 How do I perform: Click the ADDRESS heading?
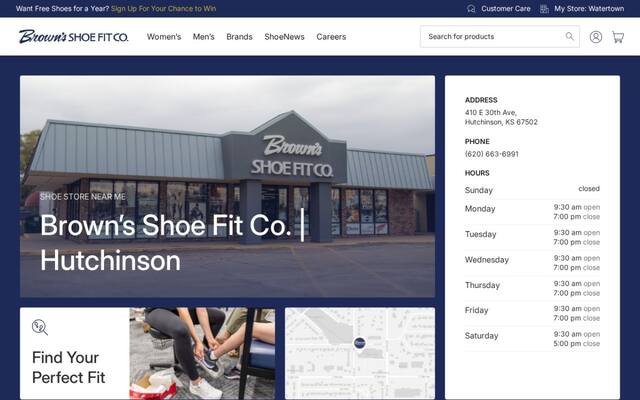click(481, 100)
